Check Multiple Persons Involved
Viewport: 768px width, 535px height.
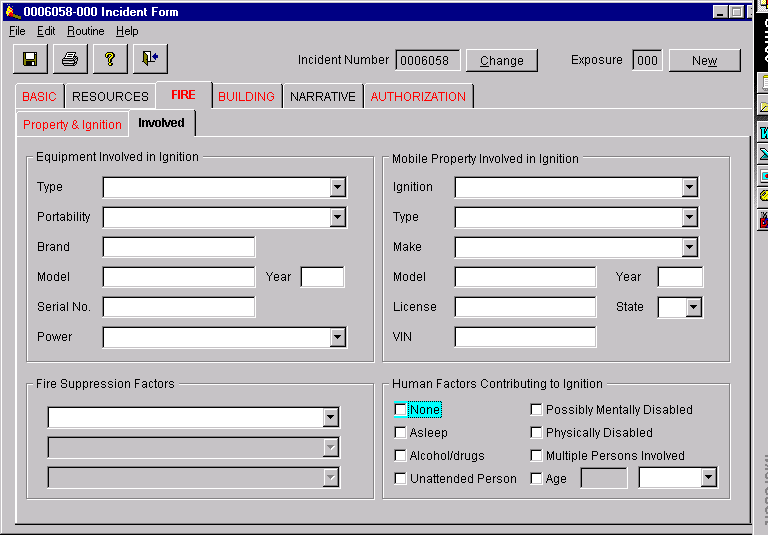point(537,456)
